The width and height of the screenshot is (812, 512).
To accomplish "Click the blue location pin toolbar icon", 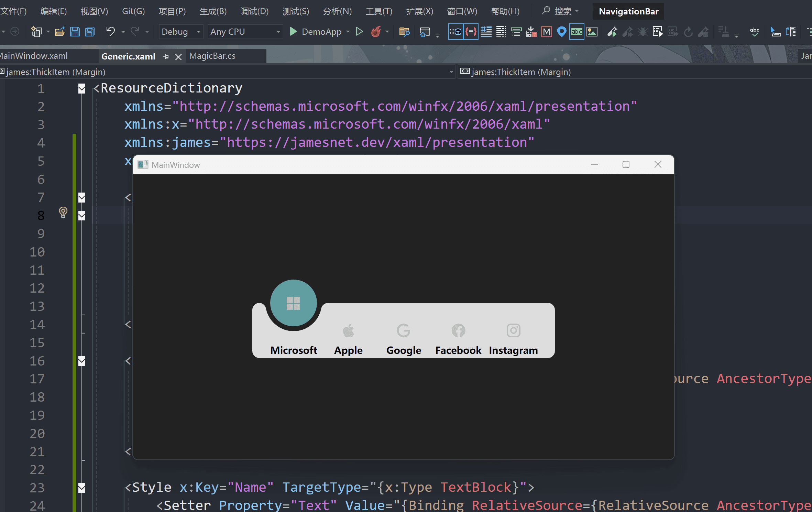I will (x=561, y=32).
